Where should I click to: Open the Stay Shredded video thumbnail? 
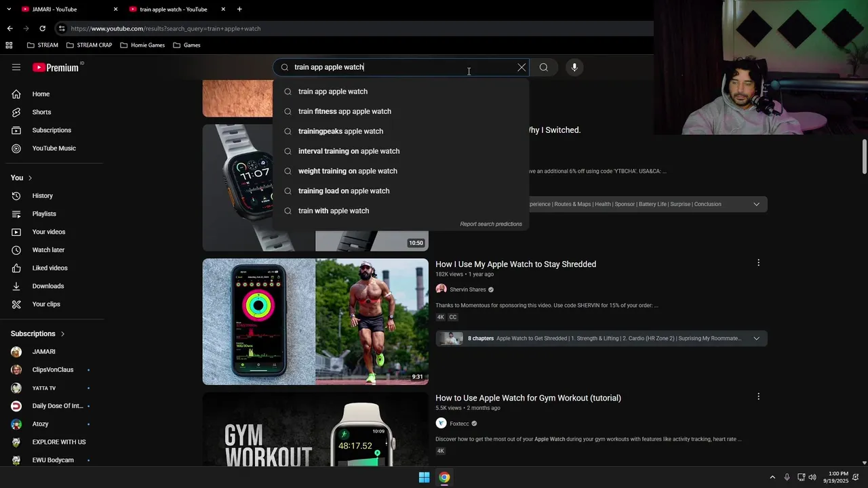[315, 321]
